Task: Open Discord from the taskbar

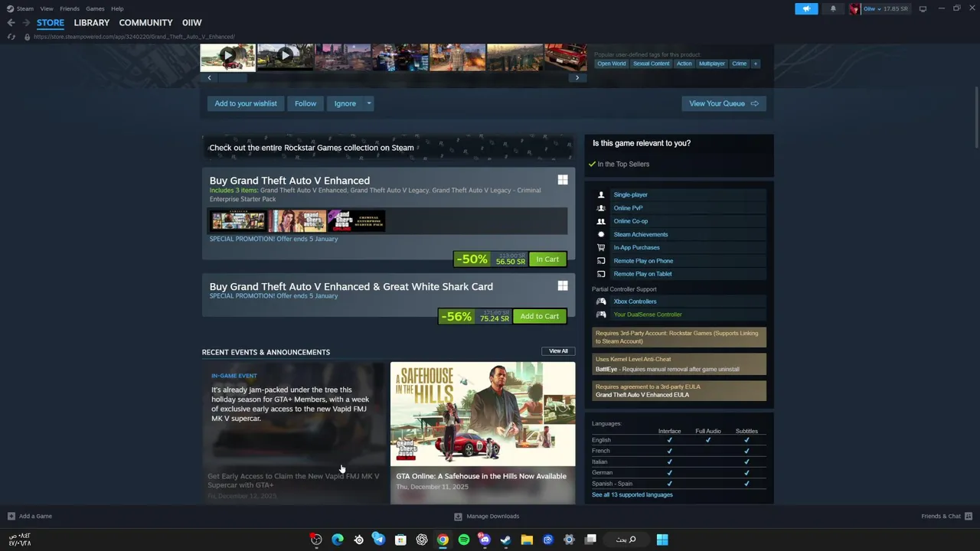Action: (x=485, y=540)
